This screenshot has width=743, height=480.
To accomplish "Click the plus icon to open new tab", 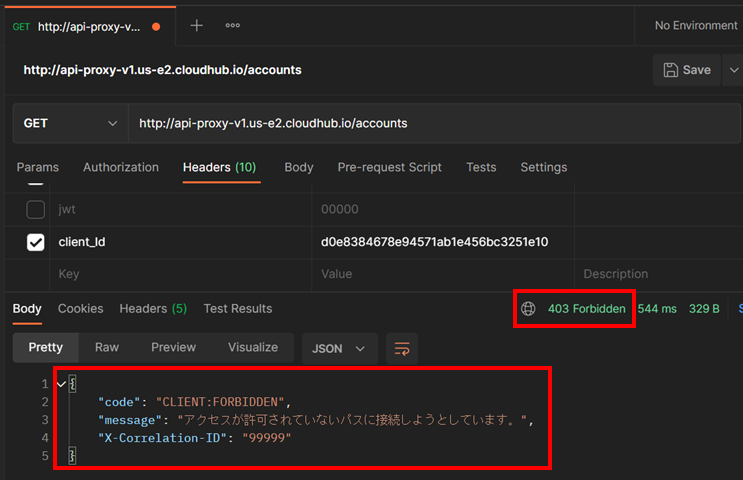I will tap(196, 26).
